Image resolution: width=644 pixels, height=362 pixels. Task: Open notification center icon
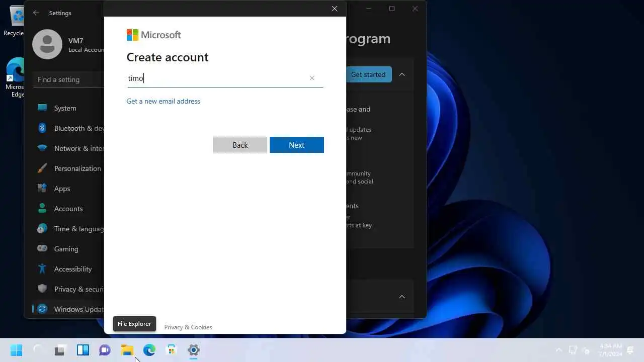tap(630, 350)
